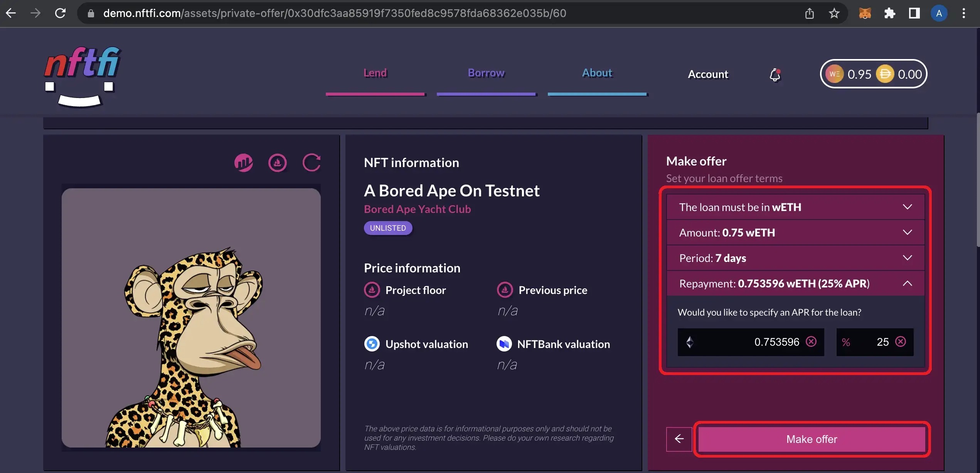Viewport: 980px width, 473px height.
Task: Open notifications bell icon
Action: (x=775, y=74)
